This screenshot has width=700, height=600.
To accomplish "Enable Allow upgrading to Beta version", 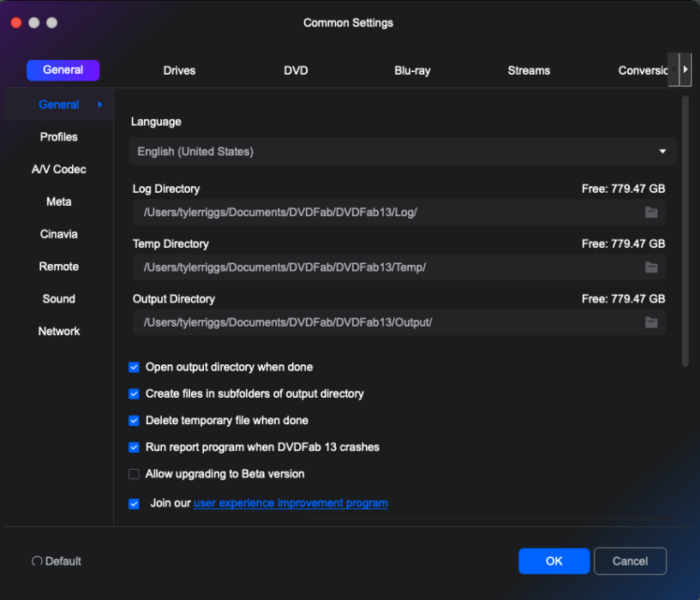I will [134, 474].
